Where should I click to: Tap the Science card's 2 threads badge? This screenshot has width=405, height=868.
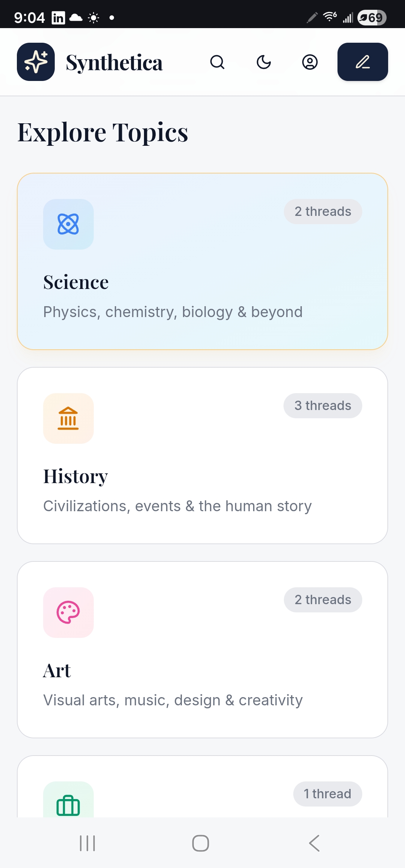(x=323, y=211)
